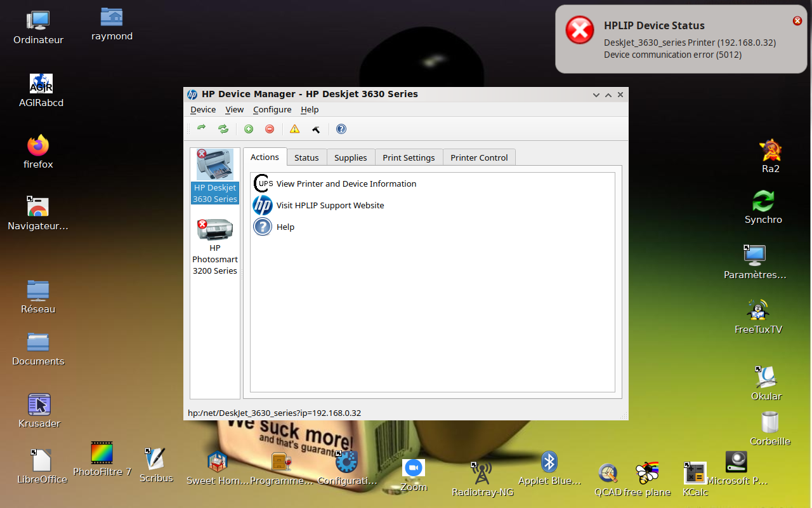This screenshot has width=812, height=508.
Task: Open the Programmes Wine desktop icon
Action: [x=282, y=469]
